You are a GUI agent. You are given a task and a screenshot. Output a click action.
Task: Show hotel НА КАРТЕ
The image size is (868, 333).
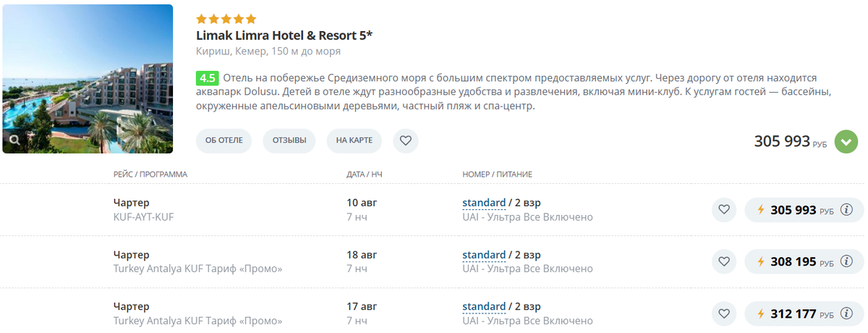354,140
